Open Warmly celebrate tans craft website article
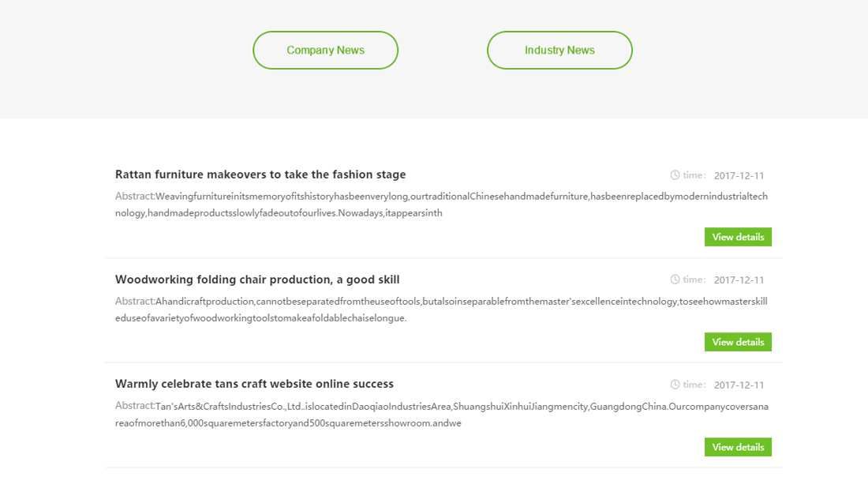 (254, 384)
